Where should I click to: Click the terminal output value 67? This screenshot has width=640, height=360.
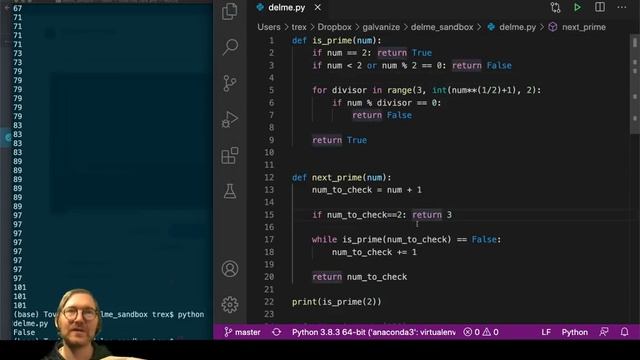pos(17,8)
